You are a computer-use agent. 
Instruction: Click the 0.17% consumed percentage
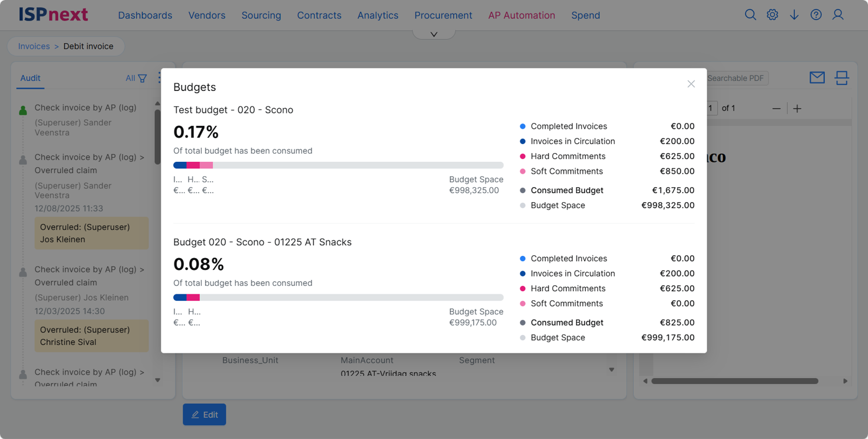(196, 132)
